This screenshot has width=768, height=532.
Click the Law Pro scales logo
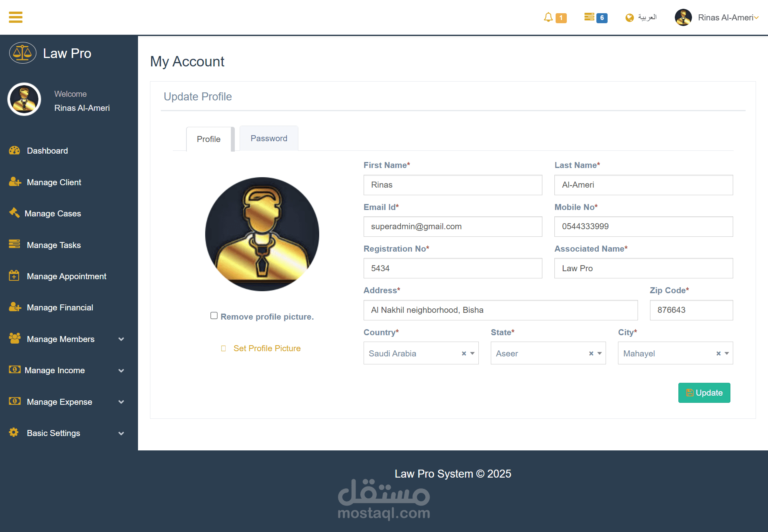(x=23, y=53)
